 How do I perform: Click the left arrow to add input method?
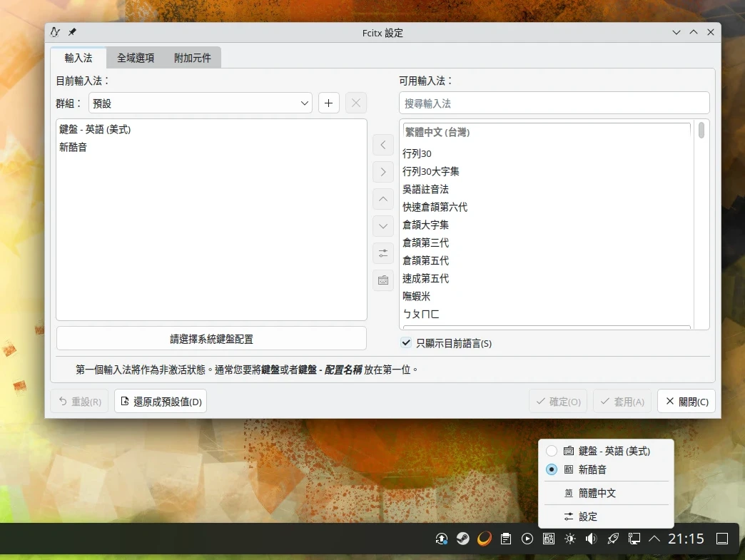[x=383, y=145]
